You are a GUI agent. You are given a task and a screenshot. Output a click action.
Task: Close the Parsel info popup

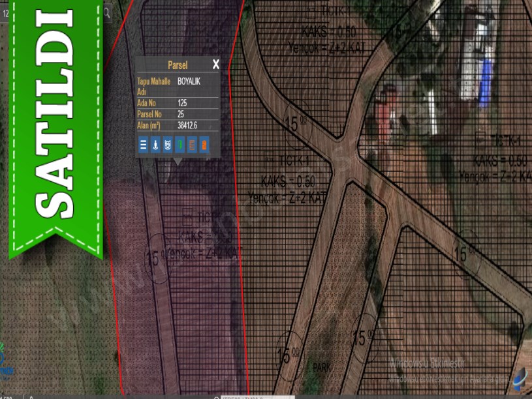215,65
